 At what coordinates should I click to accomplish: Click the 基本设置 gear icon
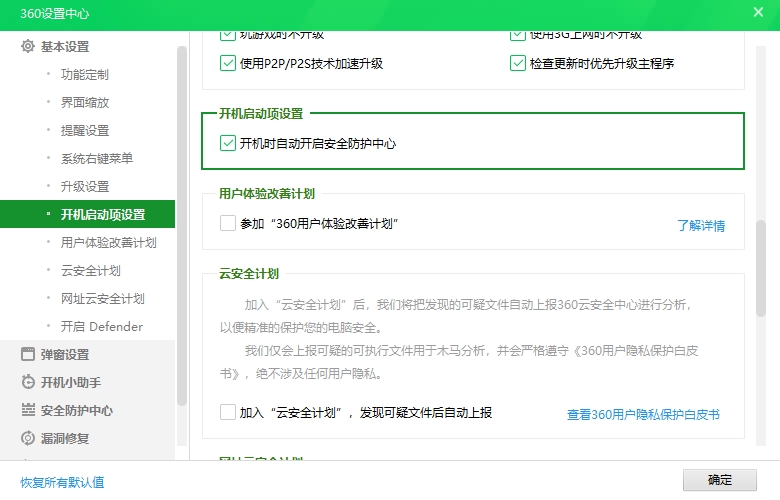click(28, 46)
